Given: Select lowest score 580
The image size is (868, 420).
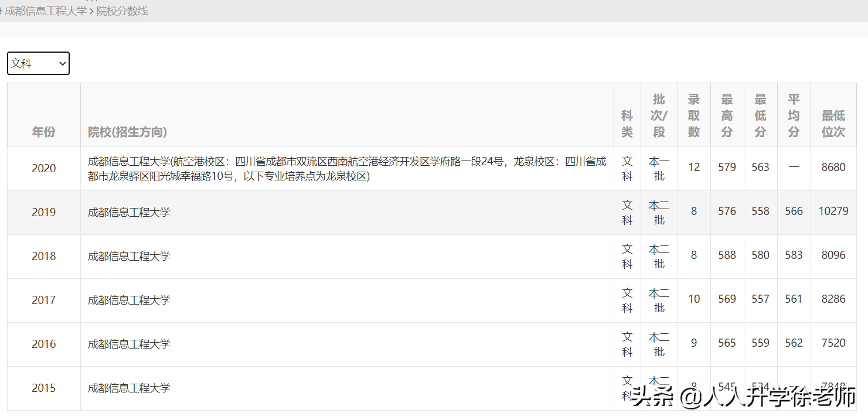Looking at the screenshot, I should coord(760,255).
